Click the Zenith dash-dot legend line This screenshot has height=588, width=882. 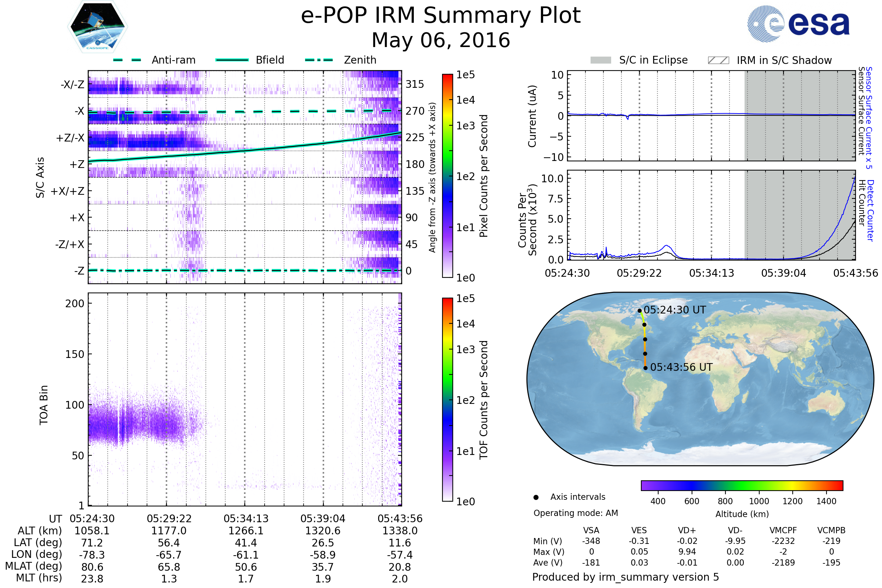(319, 60)
